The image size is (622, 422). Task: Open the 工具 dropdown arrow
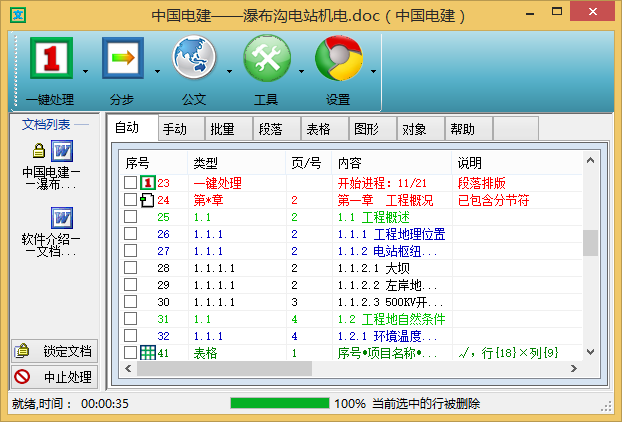301,71
